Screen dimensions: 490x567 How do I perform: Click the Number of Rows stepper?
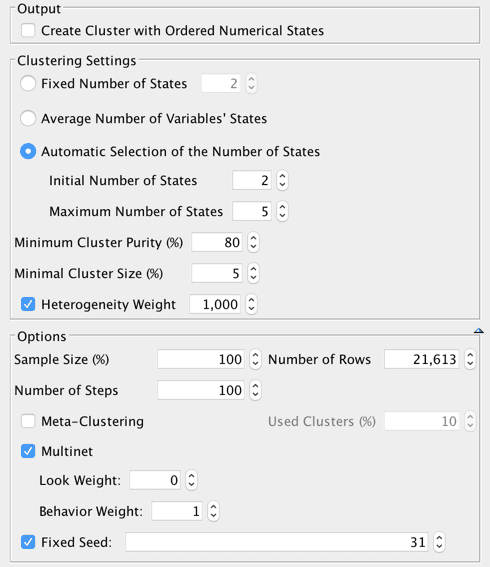click(470, 359)
